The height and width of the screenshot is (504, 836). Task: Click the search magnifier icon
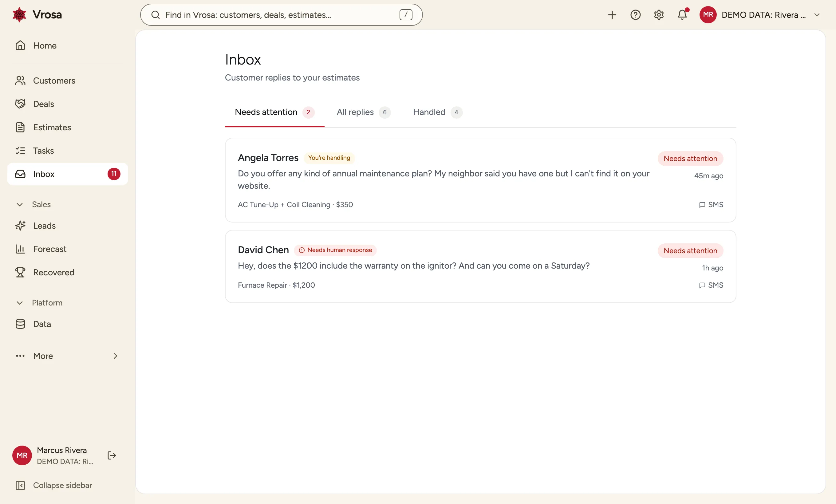point(156,14)
